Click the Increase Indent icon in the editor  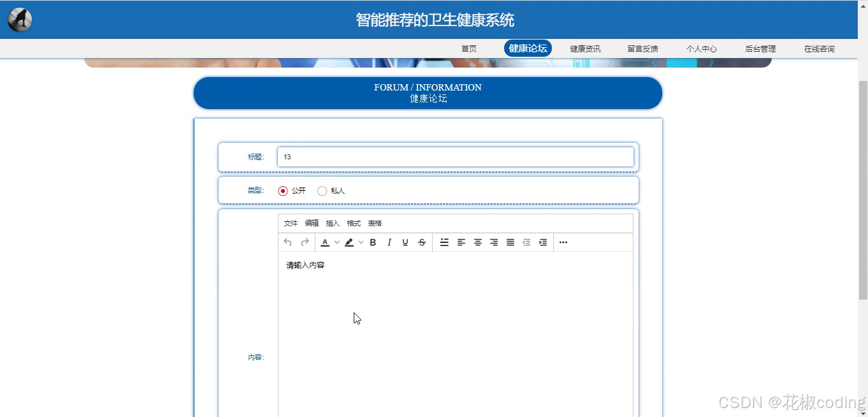[x=543, y=242]
